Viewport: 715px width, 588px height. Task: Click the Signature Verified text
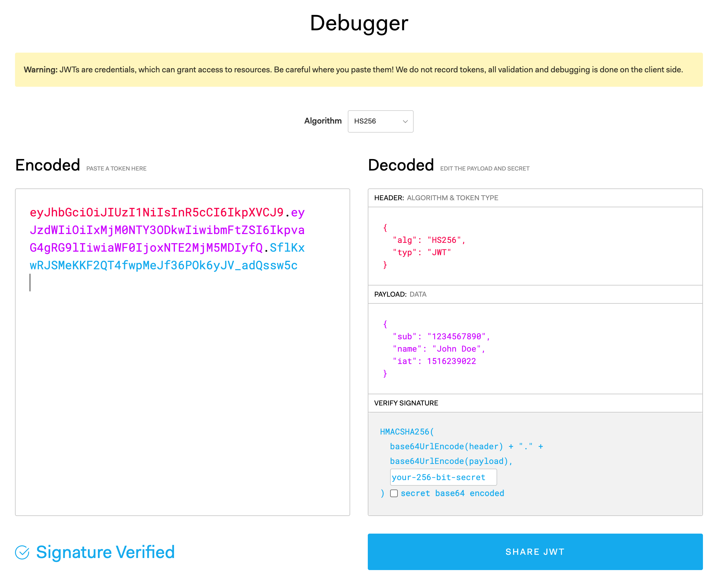105,552
